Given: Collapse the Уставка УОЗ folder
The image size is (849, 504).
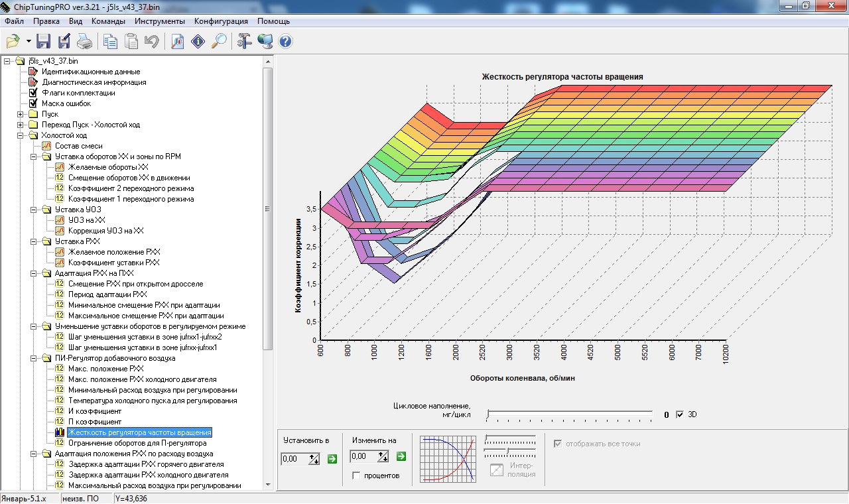Looking at the screenshot, I should (x=34, y=210).
